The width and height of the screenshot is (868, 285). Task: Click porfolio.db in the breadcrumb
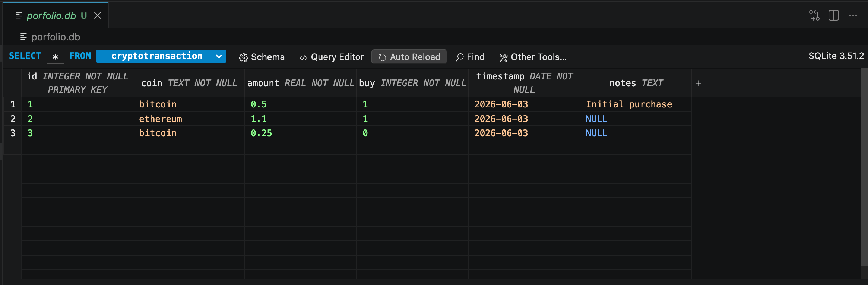pos(56,37)
